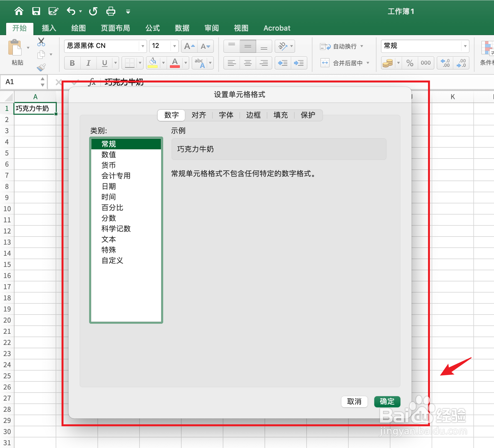Viewport: 494px width, 448px height.
Task: Toggle Italic formatting
Action: tap(88, 63)
